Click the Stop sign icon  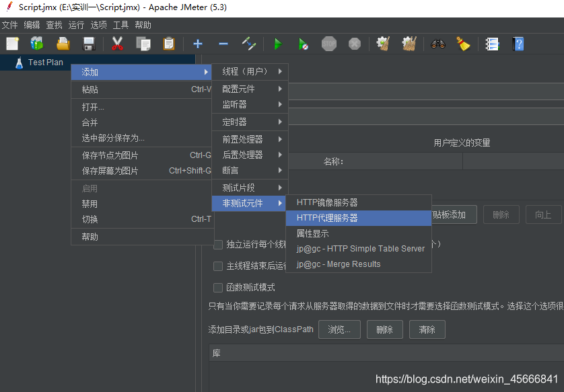click(x=328, y=44)
